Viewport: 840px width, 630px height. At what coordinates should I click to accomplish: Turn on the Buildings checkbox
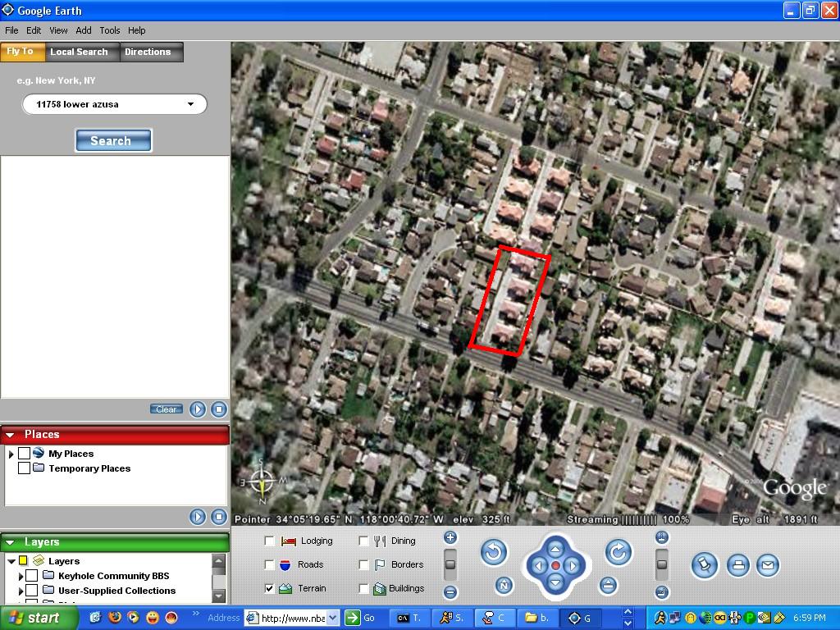click(364, 588)
